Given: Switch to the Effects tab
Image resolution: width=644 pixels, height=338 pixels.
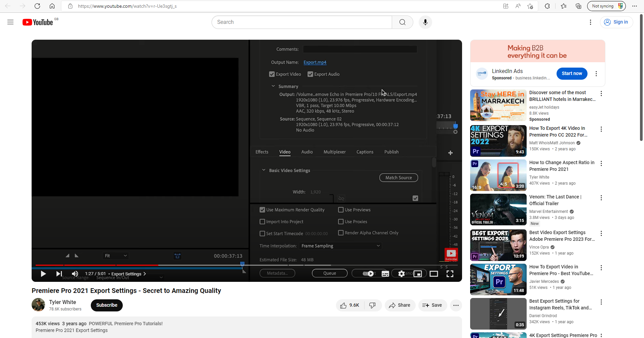Looking at the screenshot, I should 262,152.
